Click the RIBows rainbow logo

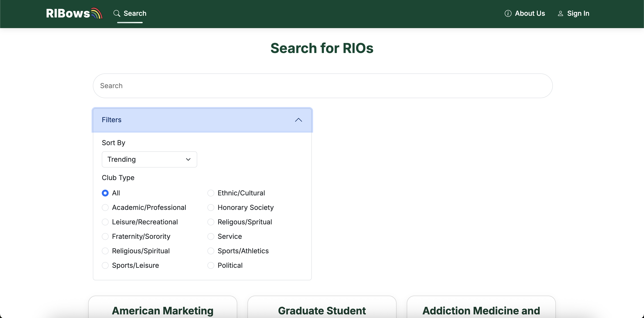(74, 13)
